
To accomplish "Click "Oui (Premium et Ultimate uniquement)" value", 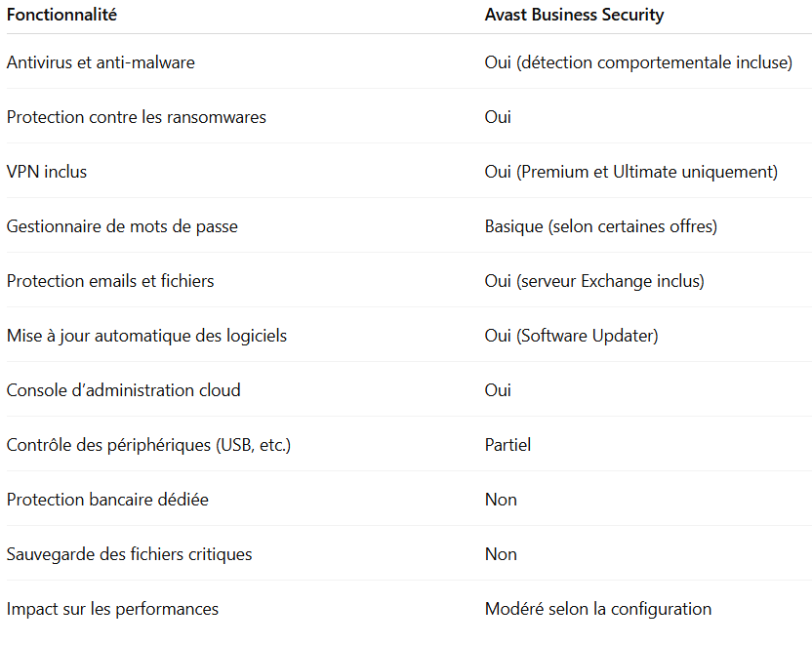I will point(630,172).
